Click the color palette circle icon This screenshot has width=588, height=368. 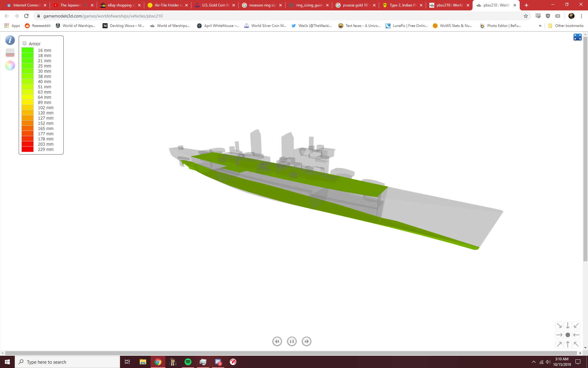(10, 64)
